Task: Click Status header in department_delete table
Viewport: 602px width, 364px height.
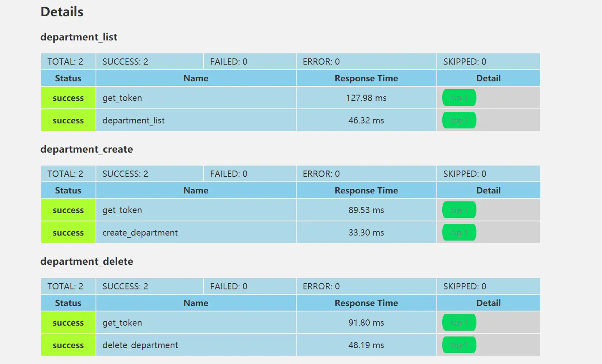Action: [x=68, y=303]
